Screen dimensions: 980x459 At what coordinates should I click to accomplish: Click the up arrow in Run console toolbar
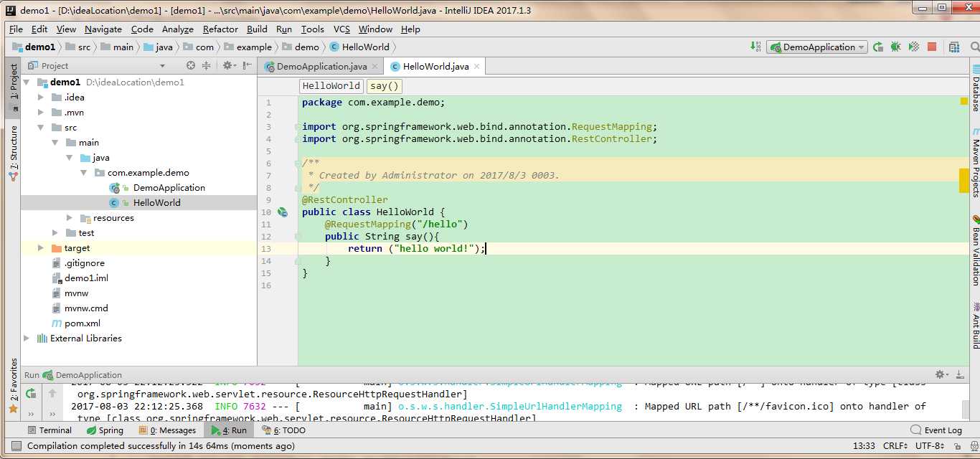[x=52, y=393]
